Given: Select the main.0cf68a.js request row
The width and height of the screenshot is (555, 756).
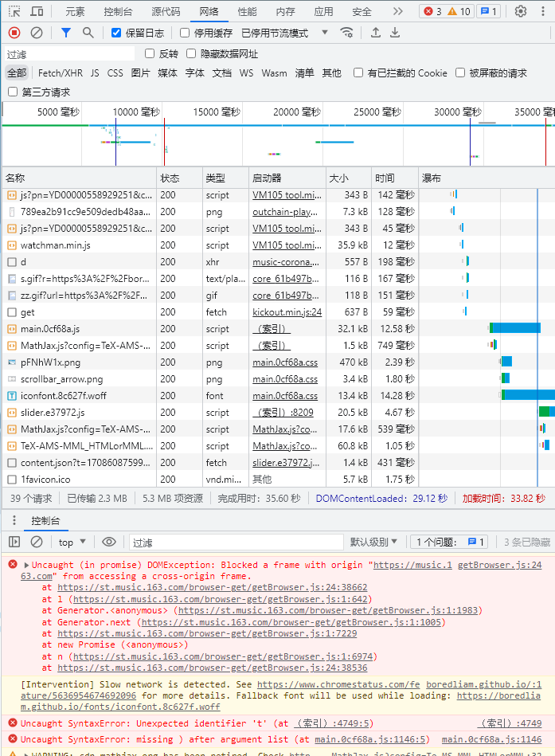Looking at the screenshot, I should [x=277, y=329].
